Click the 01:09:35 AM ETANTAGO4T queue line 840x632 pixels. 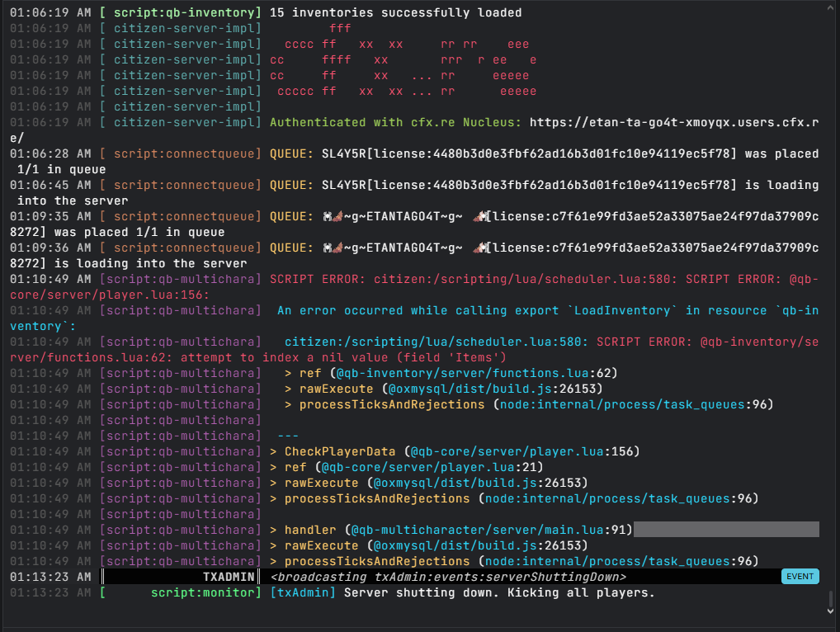coord(414,224)
